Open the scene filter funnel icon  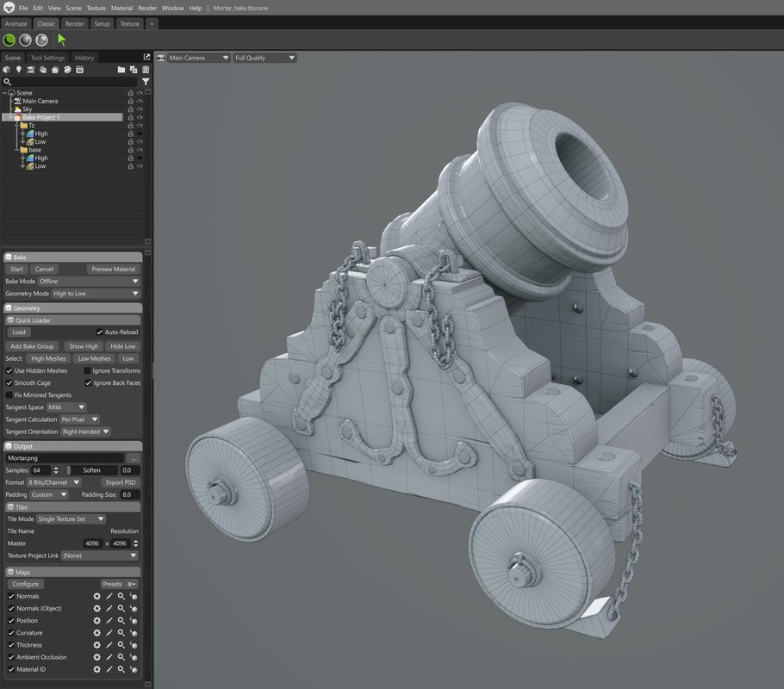point(146,82)
